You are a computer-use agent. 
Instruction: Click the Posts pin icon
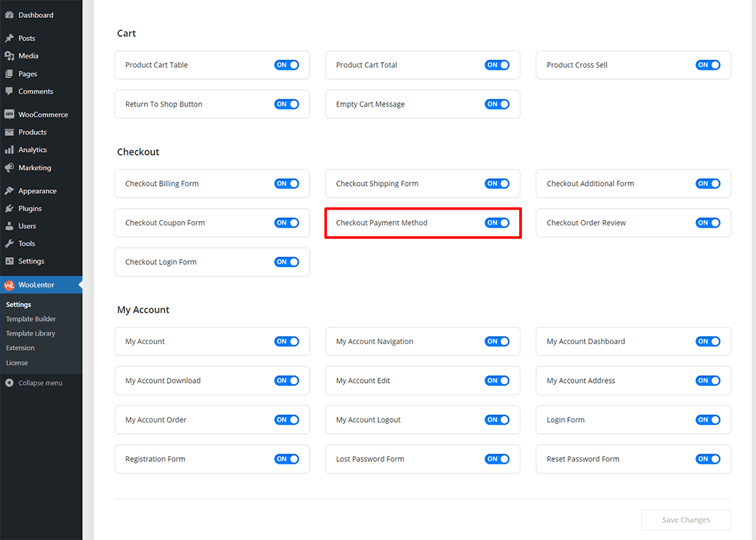(x=9, y=38)
